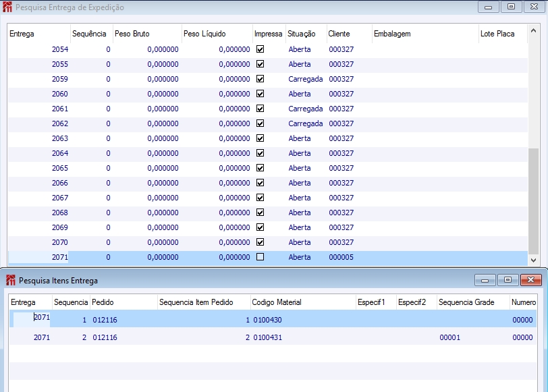Click the Impressa column header

pos(269,34)
